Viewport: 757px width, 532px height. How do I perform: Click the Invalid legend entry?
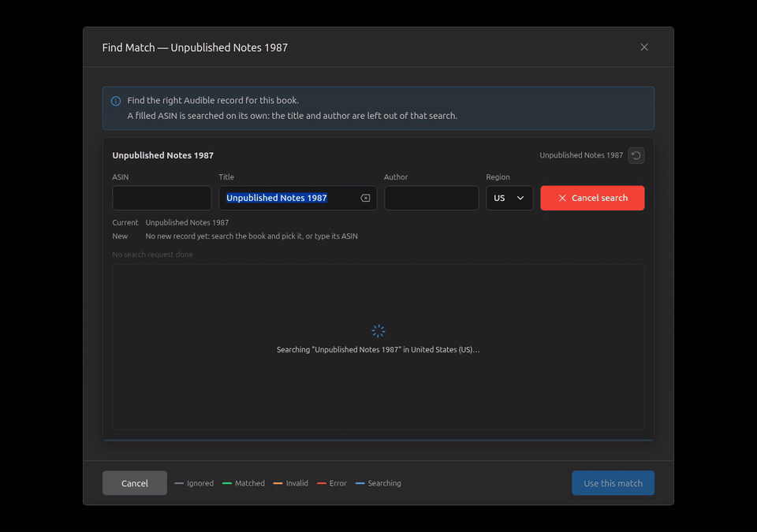pyautogui.click(x=291, y=483)
